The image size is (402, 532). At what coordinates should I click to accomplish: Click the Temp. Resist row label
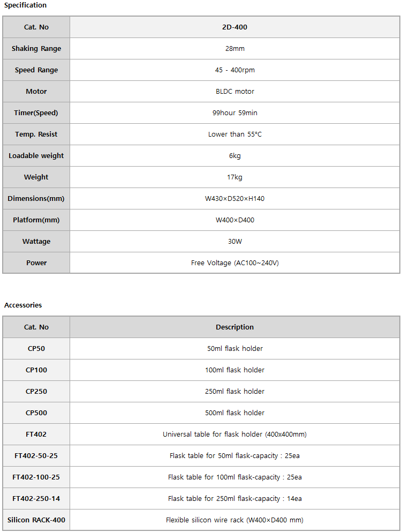click(36, 134)
